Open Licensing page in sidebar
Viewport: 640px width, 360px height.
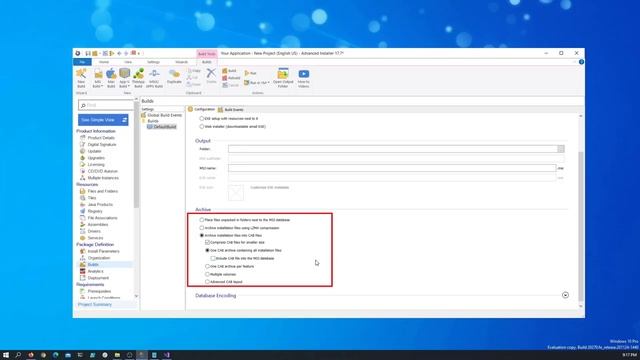(x=96, y=164)
